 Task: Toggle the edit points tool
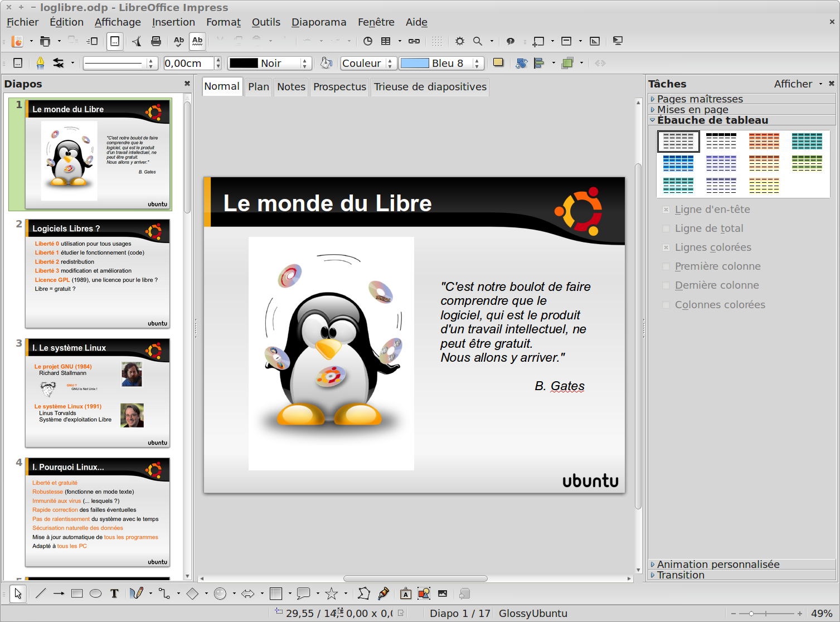point(364,594)
